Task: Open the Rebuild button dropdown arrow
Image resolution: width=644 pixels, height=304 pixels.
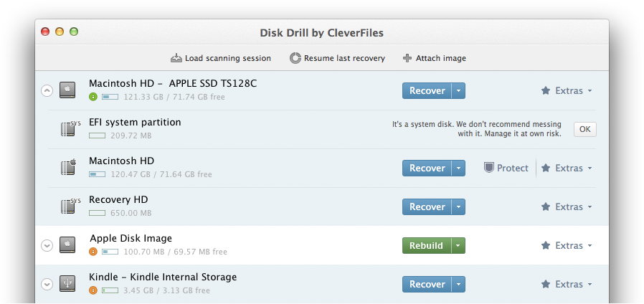Action: [x=458, y=246]
